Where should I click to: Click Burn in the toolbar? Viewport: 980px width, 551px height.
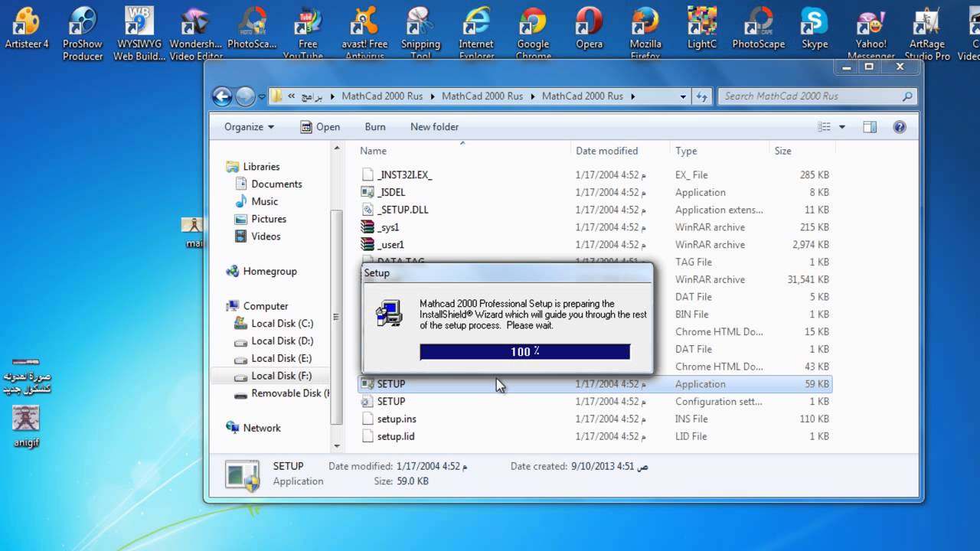click(x=375, y=127)
